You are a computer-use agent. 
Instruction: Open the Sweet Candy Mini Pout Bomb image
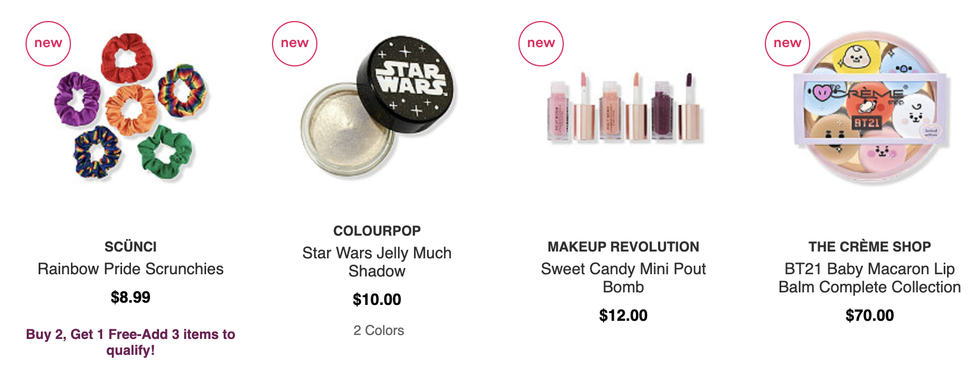tap(623, 107)
